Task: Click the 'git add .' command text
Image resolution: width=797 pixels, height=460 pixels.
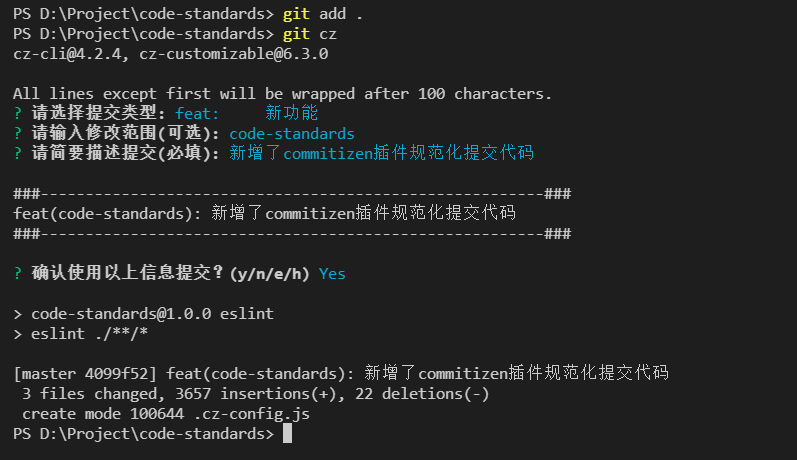Action: [x=323, y=14]
